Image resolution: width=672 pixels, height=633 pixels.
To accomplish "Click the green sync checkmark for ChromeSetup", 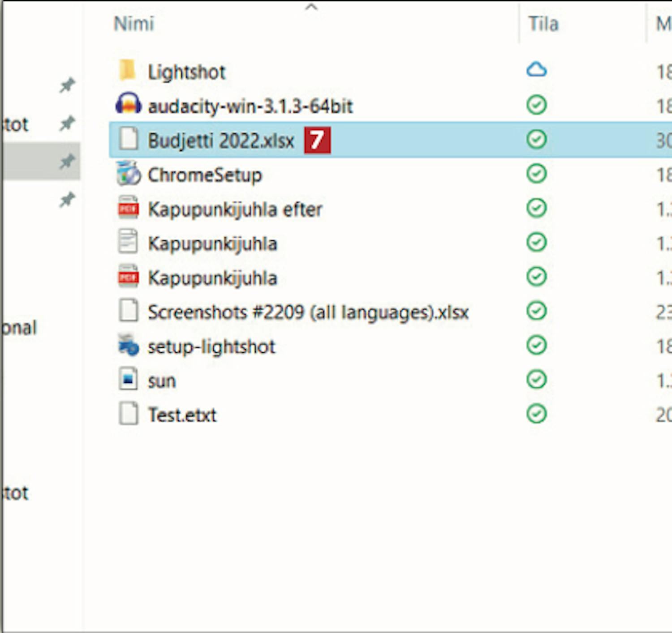I will click(x=536, y=174).
